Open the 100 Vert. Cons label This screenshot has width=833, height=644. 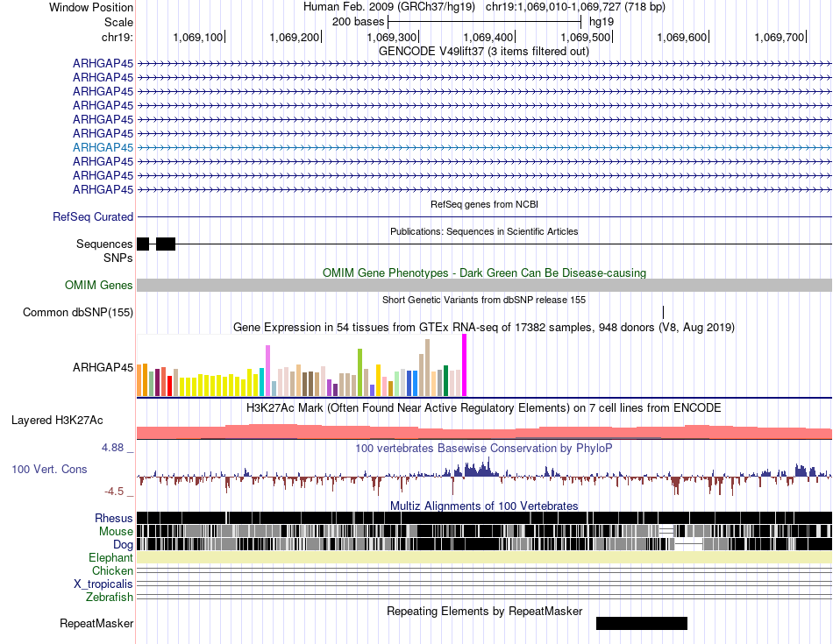click(x=49, y=470)
